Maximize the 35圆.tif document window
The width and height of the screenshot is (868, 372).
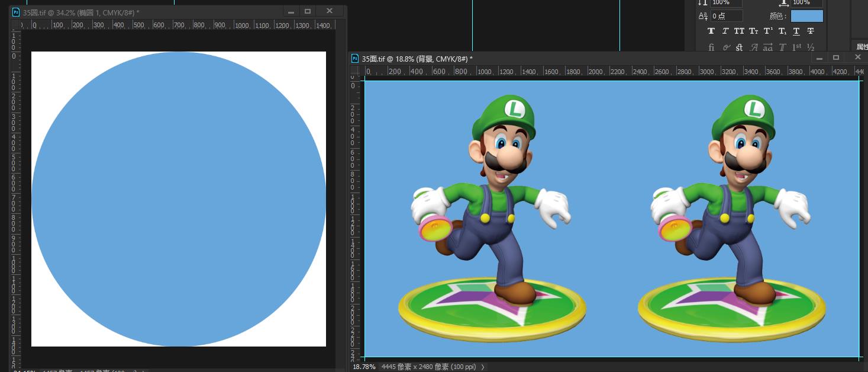click(308, 12)
